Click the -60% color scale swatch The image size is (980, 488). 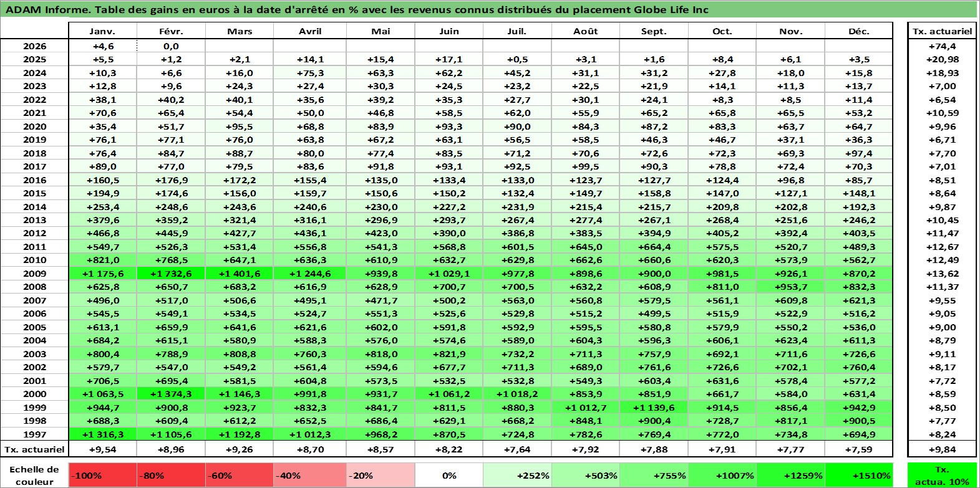tap(240, 475)
